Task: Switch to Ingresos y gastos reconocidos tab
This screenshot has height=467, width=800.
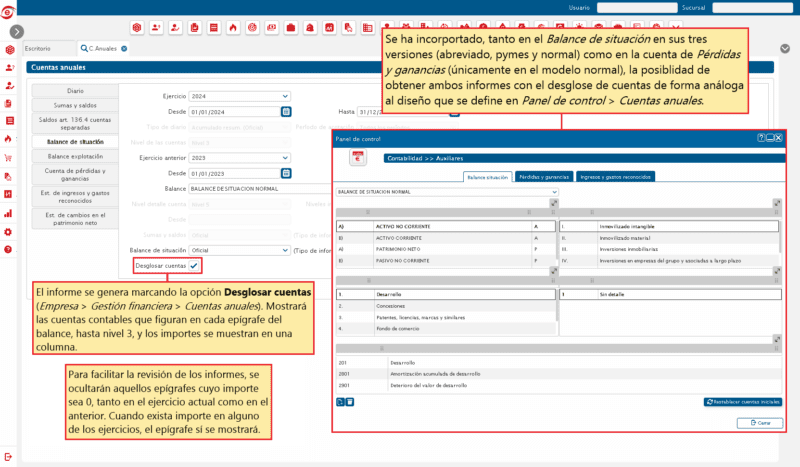Action: (615, 177)
